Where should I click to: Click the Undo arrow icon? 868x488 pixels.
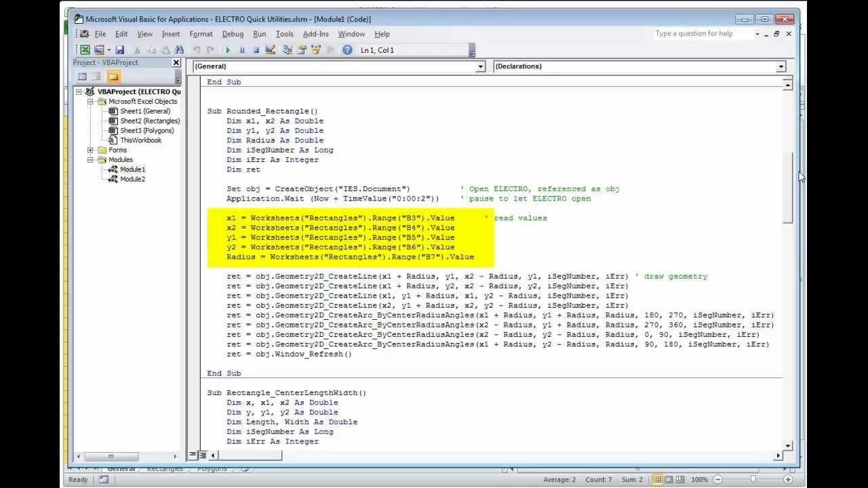tap(197, 49)
